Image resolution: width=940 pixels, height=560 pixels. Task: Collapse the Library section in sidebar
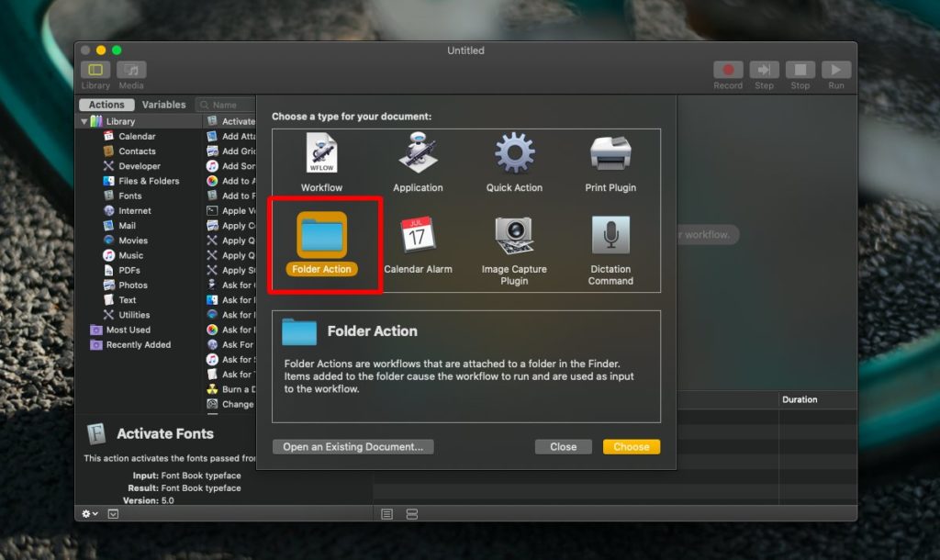tap(85, 120)
